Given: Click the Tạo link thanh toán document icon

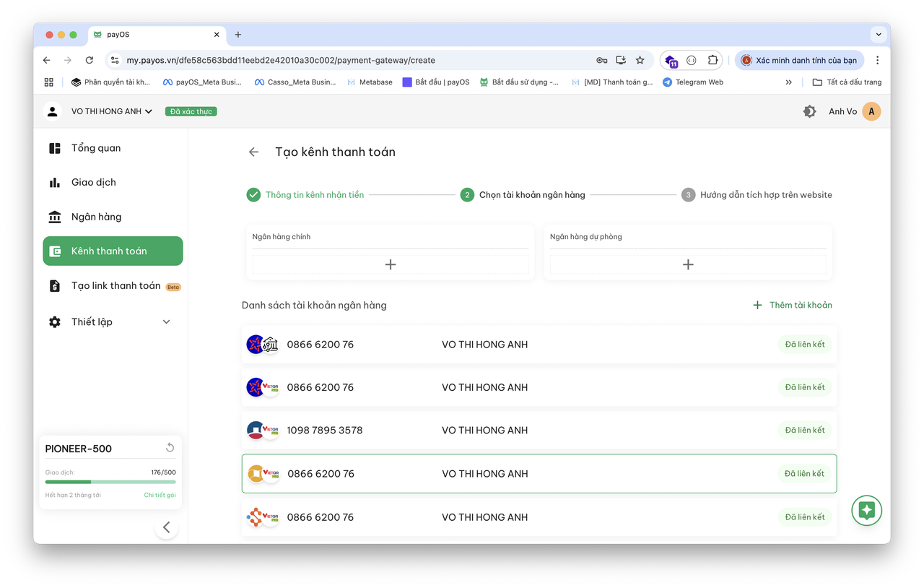Looking at the screenshot, I should pos(55,286).
